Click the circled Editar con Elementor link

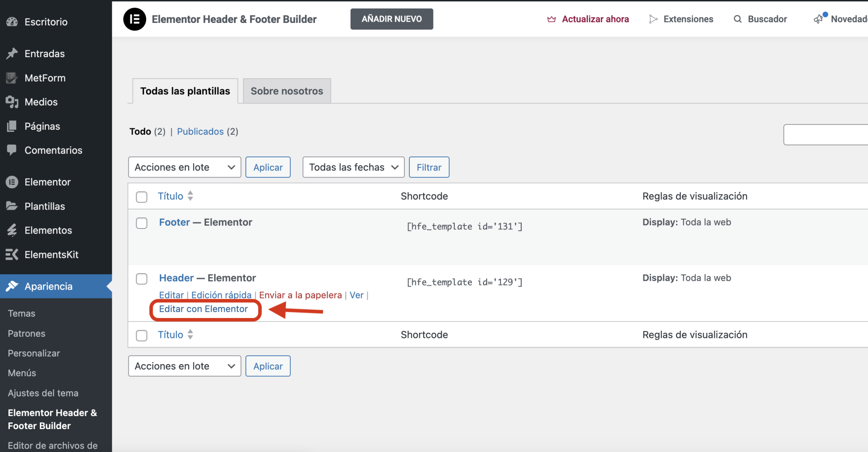203,309
